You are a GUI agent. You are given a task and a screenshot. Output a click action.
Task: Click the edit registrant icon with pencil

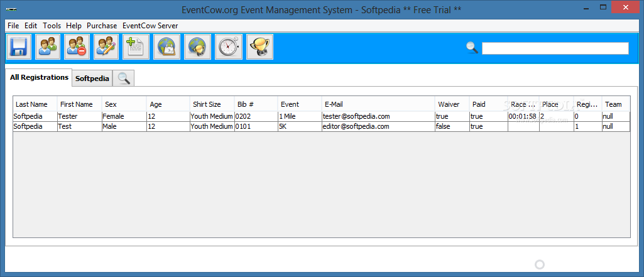pyautogui.click(x=106, y=46)
